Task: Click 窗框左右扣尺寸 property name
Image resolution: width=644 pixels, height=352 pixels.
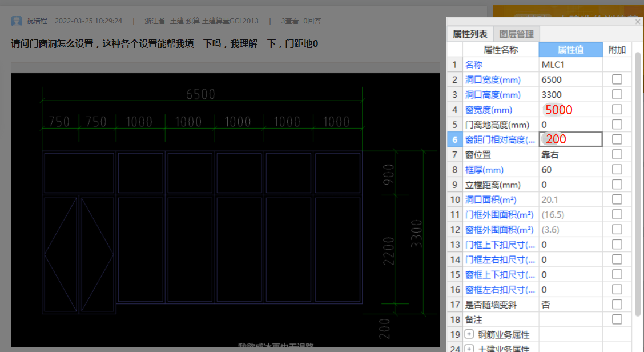Action: pos(500,290)
